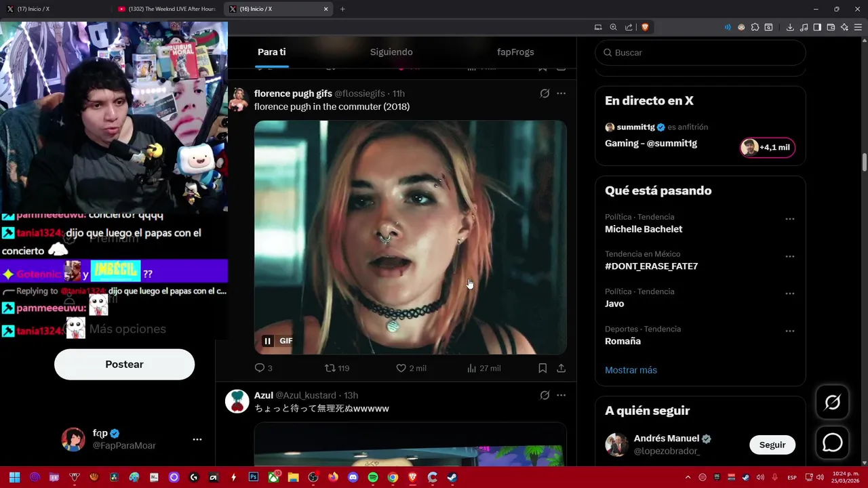
Task: Open more options on flossiegifs post
Action: pyautogui.click(x=561, y=94)
